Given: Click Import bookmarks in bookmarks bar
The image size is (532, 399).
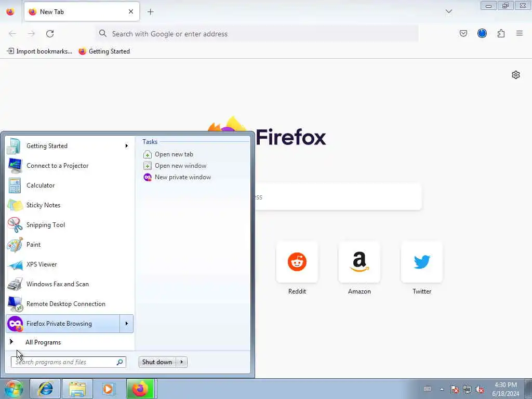Looking at the screenshot, I should point(39,51).
